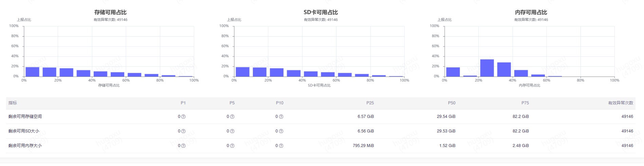Click the 30%-40% bar in 内存可用占比 chart
The image size is (644, 166).
click(504, 69)
